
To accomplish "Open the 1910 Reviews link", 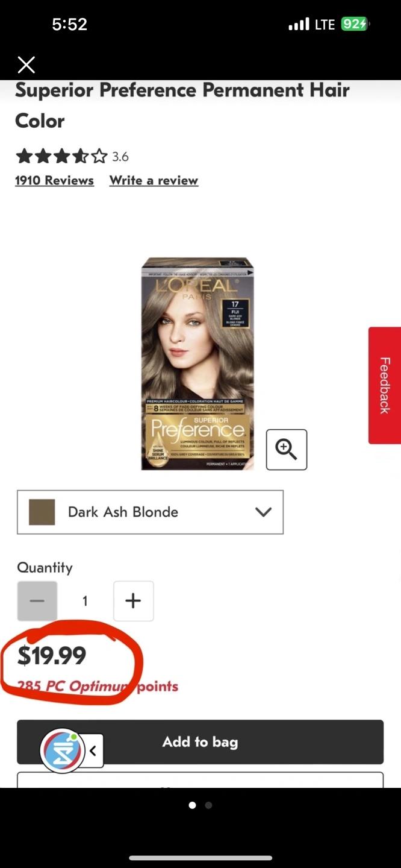I will [54, 180].
